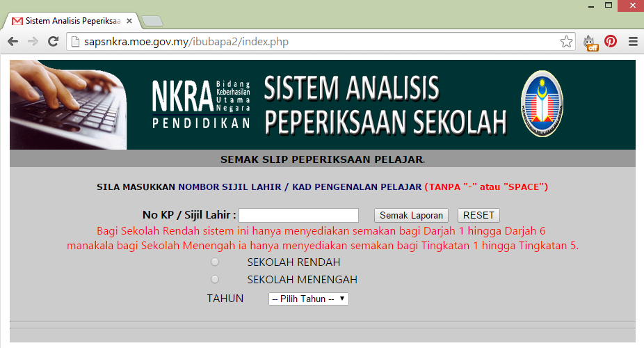Image resolution: width=644 pixels, height=348 pixels.
Task: Open the extension icon marked 'off'
Action: click(x=590, y=42)
